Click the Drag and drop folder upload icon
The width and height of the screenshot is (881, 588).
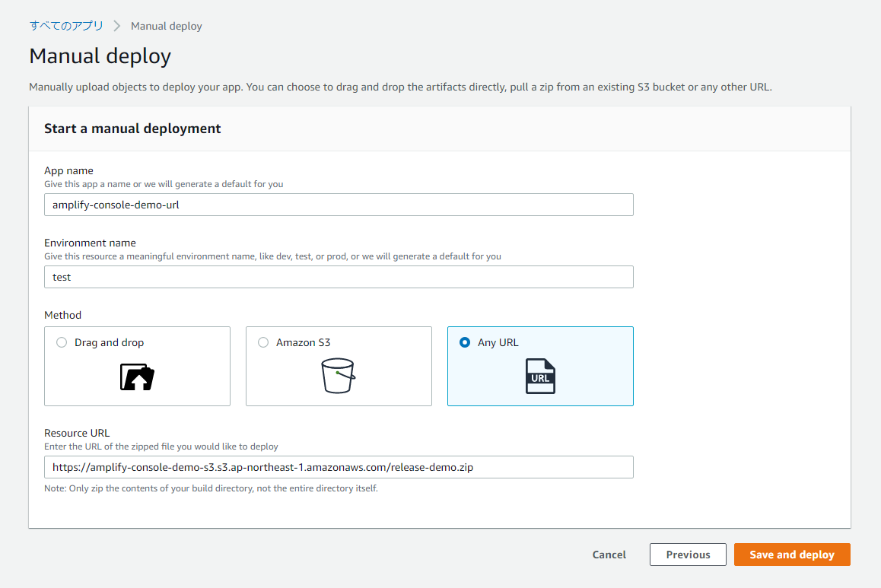(x=137, y=377)
